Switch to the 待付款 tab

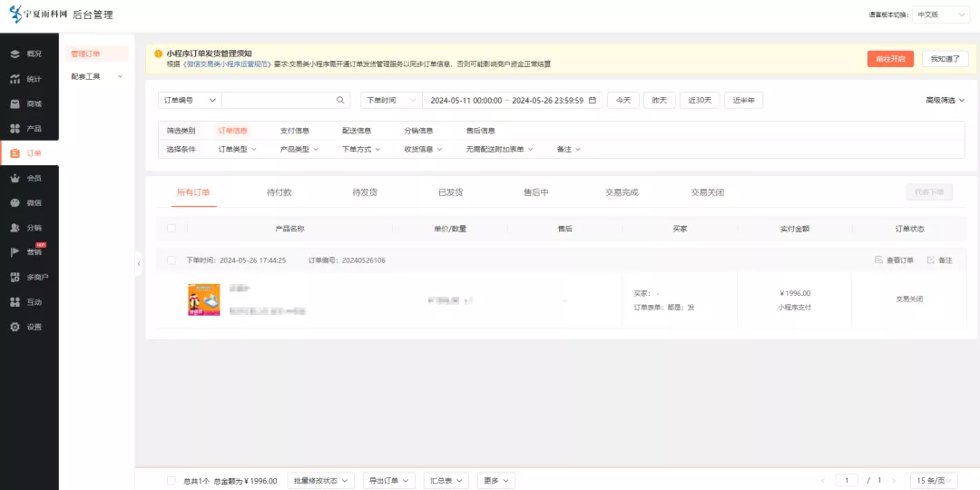(x=279, y=192)
